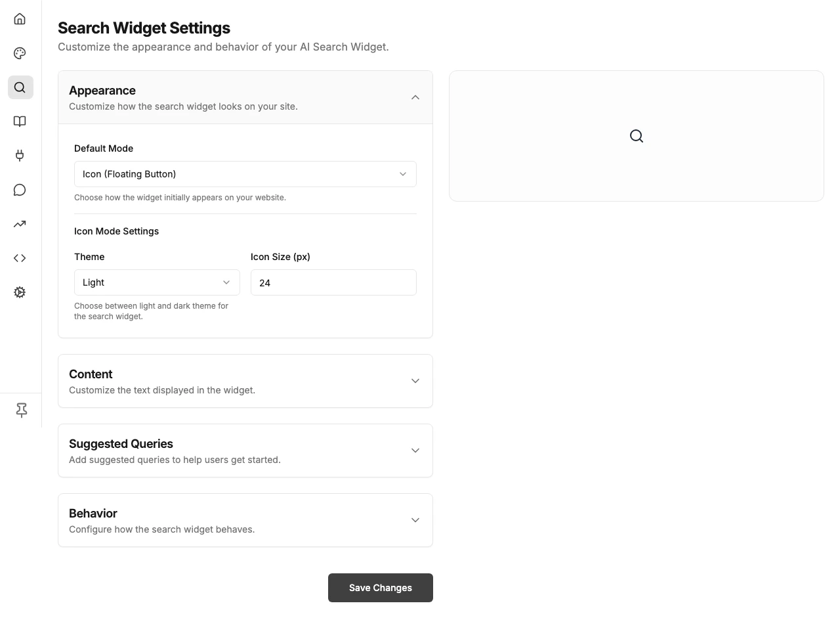
Task: Open the Home page from the sidebar
Action: [x=19, y=18]
